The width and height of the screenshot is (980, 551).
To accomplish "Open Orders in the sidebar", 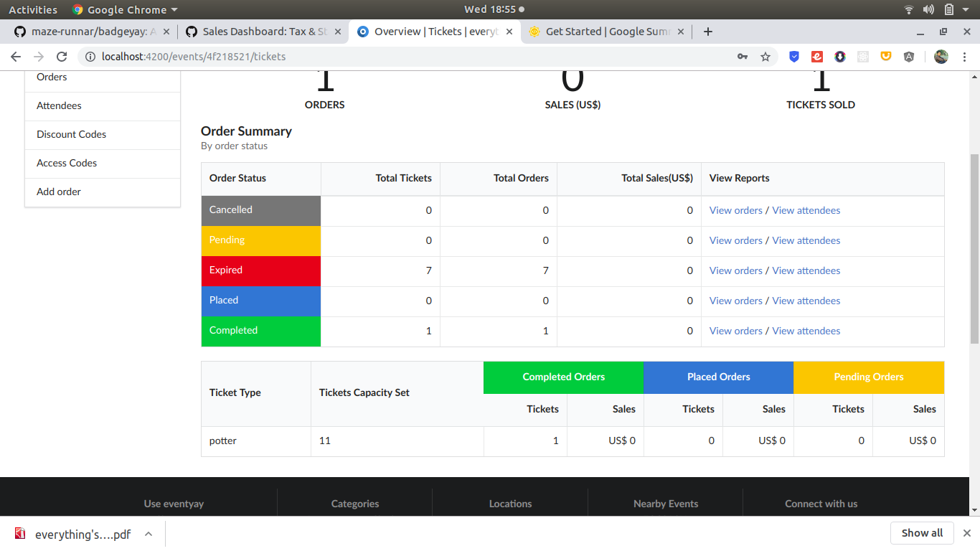I will [x=103, y=77].
